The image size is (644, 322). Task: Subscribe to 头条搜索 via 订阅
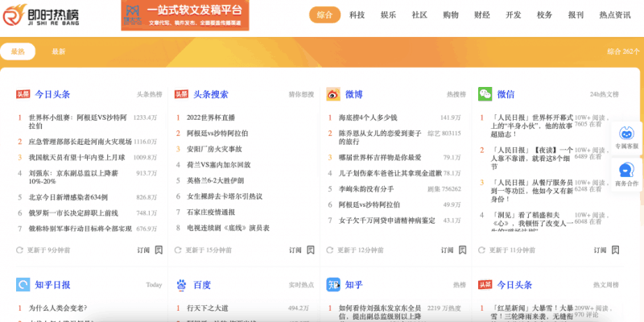(x=295, y=250)
